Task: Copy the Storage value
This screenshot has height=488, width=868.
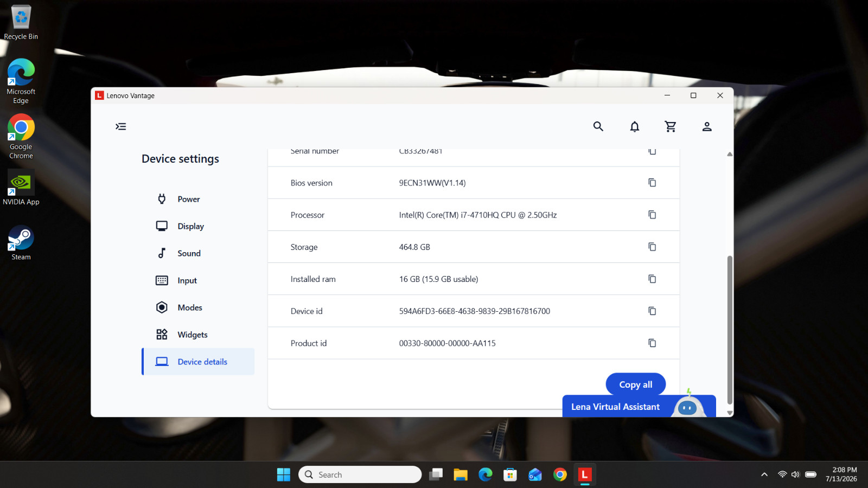Action: 652,247
